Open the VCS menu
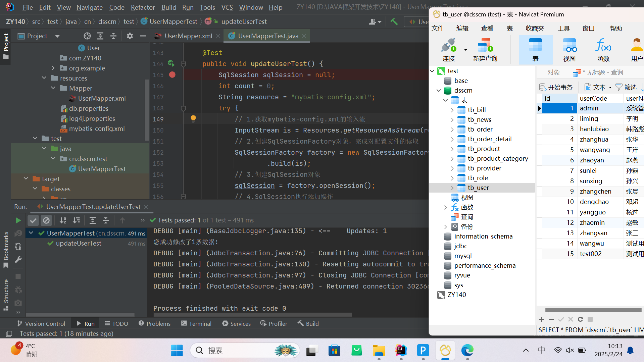The image size is (644, 362). (x=227, y=7)
